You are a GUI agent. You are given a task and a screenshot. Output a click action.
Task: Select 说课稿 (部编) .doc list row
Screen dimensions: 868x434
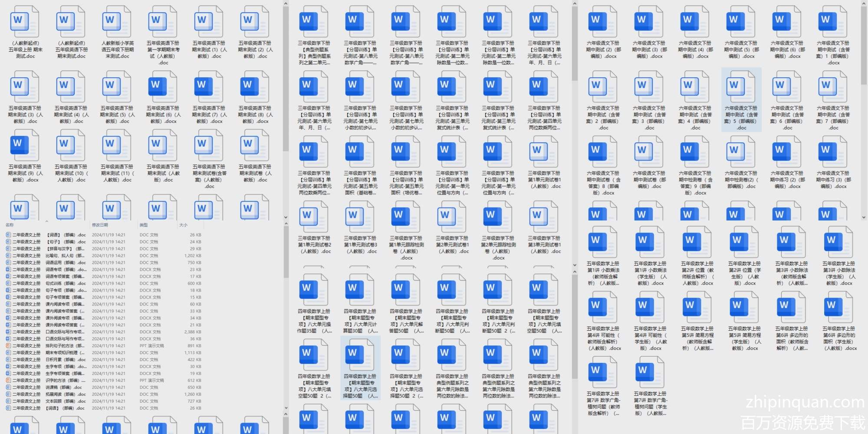coord(65,388)
